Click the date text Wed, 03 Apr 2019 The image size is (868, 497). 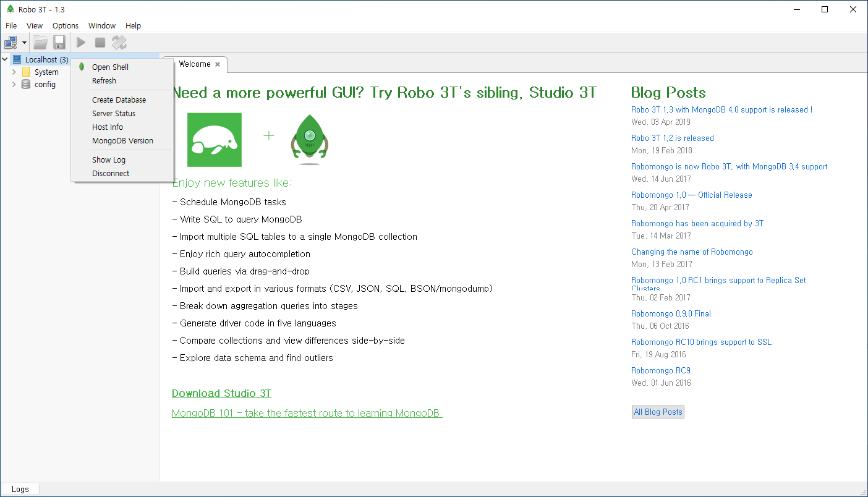[661, 122]
